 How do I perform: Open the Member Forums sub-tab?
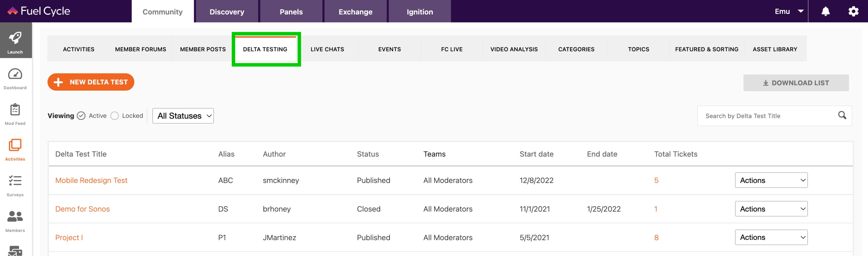[x=140, y=49]
